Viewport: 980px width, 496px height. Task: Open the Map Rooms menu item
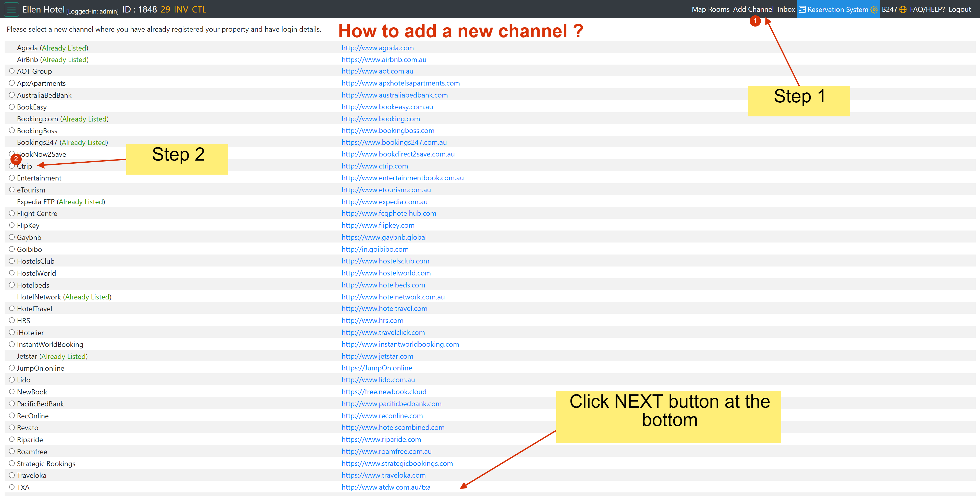[x=710, y=9]
